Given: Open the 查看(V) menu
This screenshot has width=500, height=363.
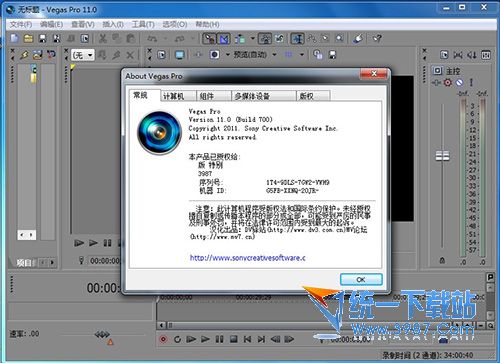Looking at the screenshot, I should point(83,24).
